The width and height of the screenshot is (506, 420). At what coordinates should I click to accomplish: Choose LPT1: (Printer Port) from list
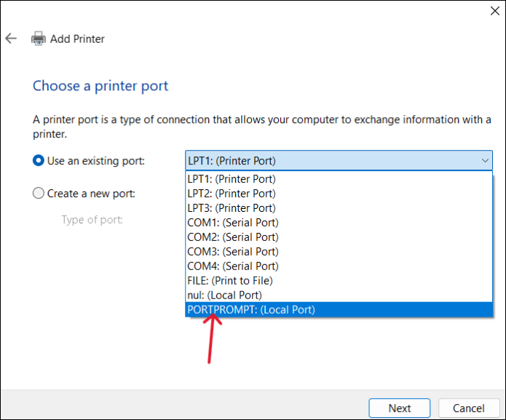point(232,179)
